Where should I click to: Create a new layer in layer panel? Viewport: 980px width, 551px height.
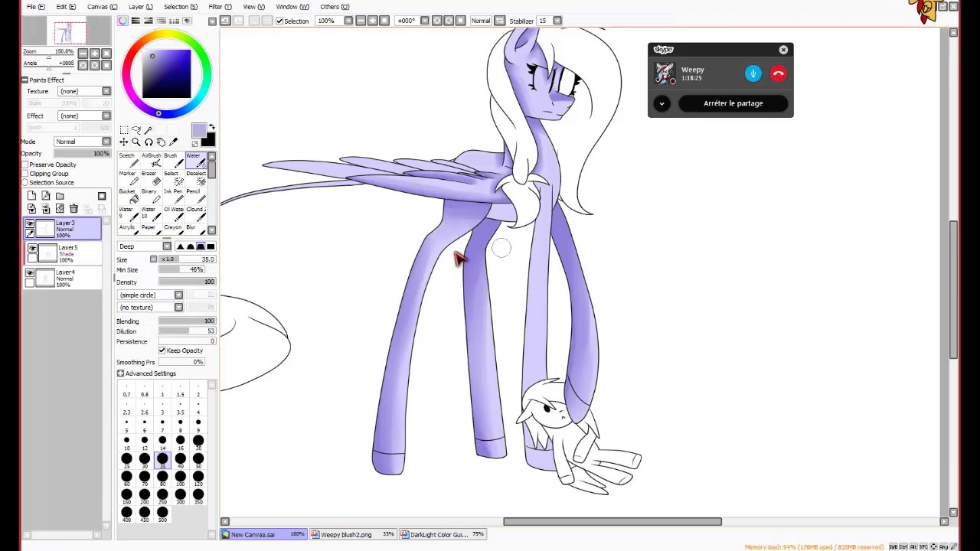pos(31,196)
